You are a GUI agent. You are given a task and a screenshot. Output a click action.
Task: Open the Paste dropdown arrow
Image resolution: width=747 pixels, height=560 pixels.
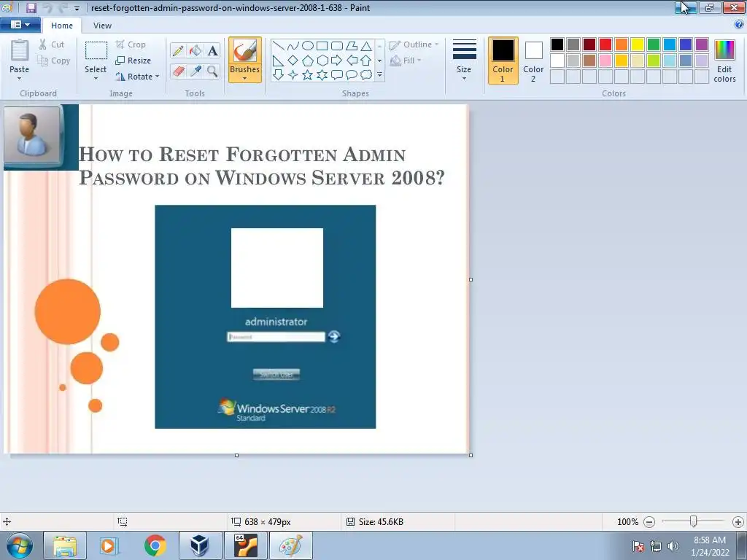19,79
